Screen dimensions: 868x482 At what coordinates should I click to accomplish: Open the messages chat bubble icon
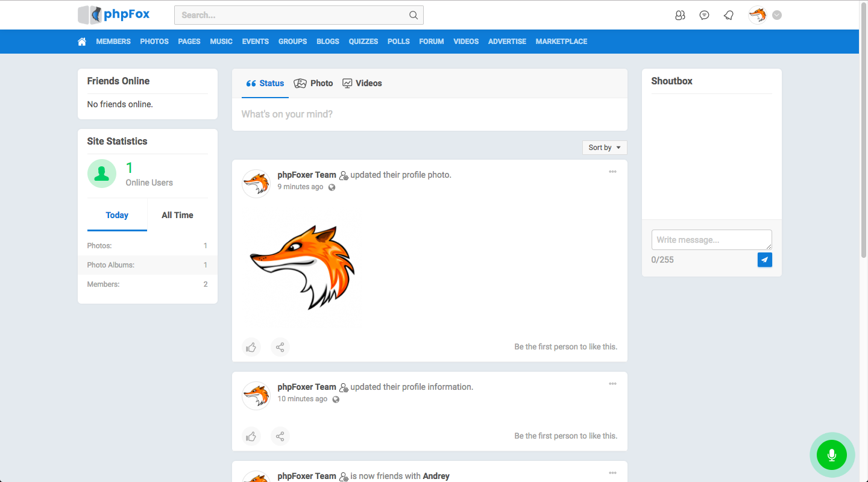tap(704, 15)
